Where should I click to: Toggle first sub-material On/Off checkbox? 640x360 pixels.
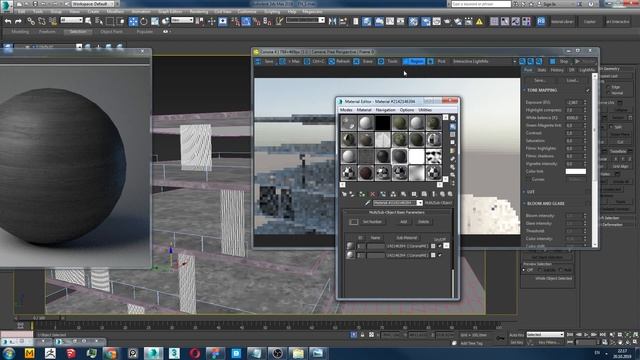pyautogui.click(x=440, y=246)
